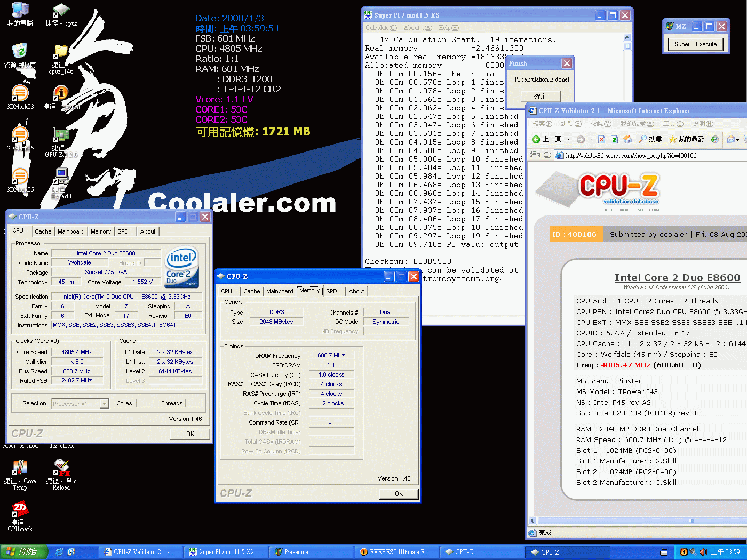Viewport: 747px width, 560px height.
Task: Click the DRAM Frequency 600.7 MHz value
Action: [x=331, y=355]
